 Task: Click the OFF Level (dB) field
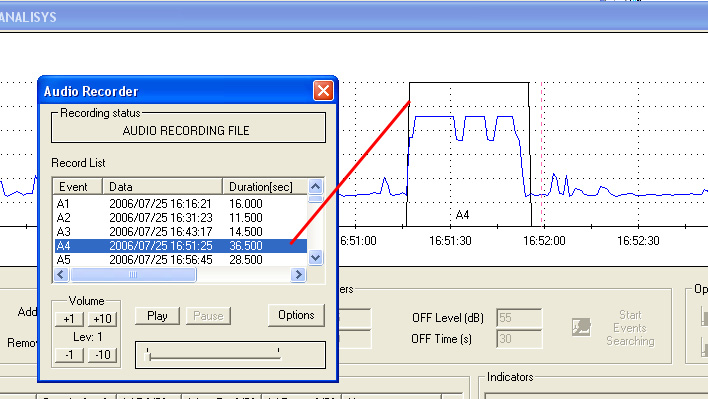519,318
